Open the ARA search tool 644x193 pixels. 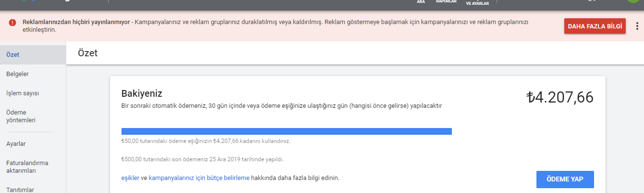421,2
